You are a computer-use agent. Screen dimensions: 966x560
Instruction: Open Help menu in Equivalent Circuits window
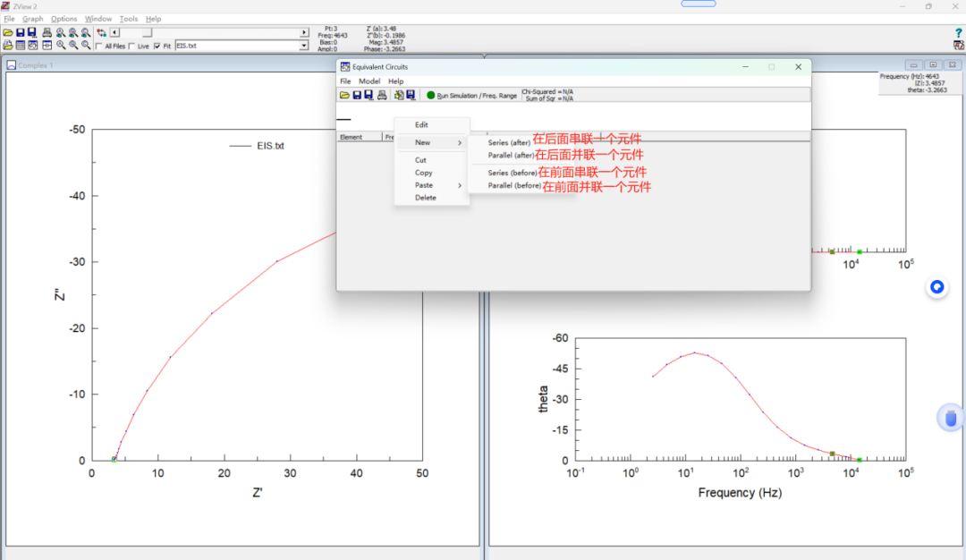[x=395, y=81]
